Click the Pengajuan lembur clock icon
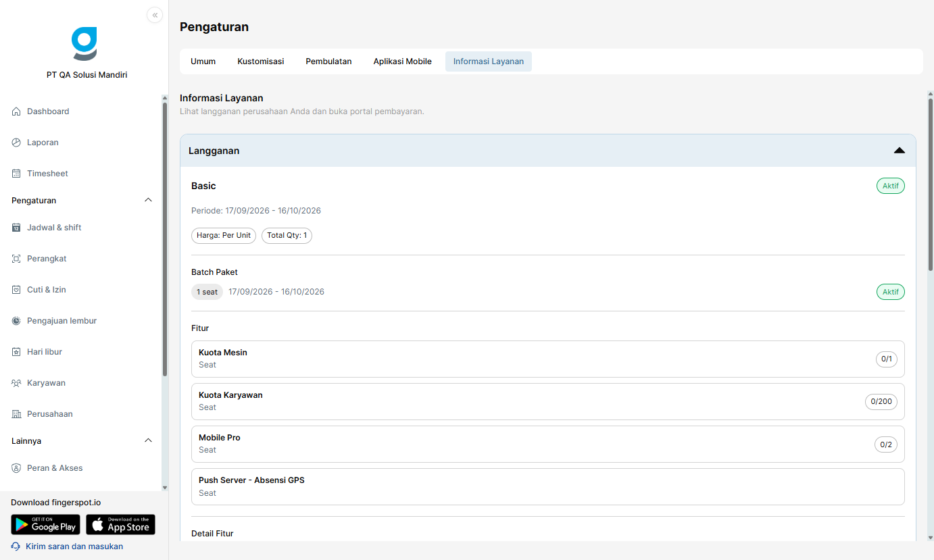 click(16, 321)
